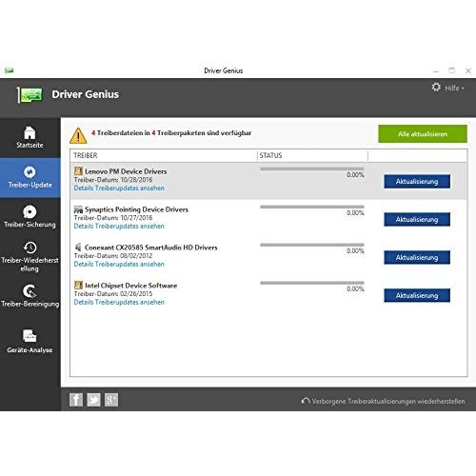Open Treiber-Bereinigung cleanup section

pos(30,296)
